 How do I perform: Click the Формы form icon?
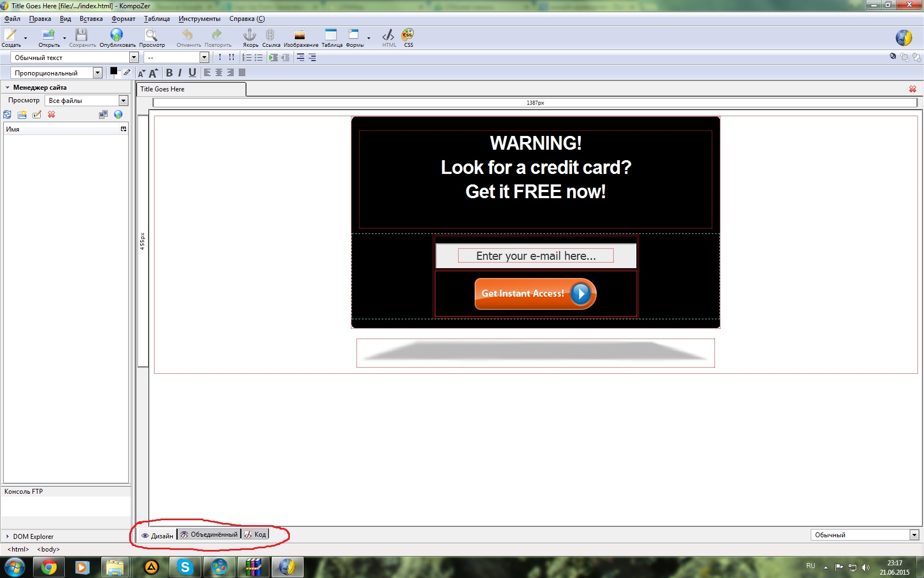(x=354, y=35)
